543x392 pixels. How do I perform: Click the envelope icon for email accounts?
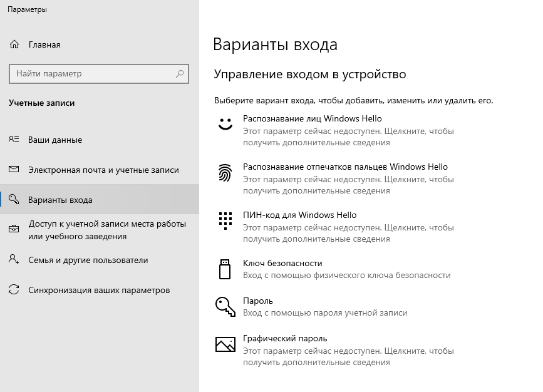click(x=14, y=169)
